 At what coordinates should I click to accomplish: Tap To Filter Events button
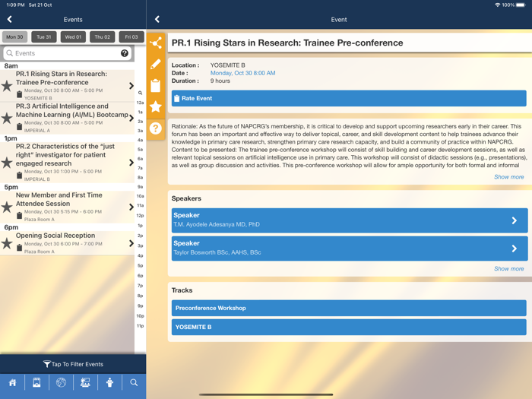pyautogui.click(x=73, y=364)
